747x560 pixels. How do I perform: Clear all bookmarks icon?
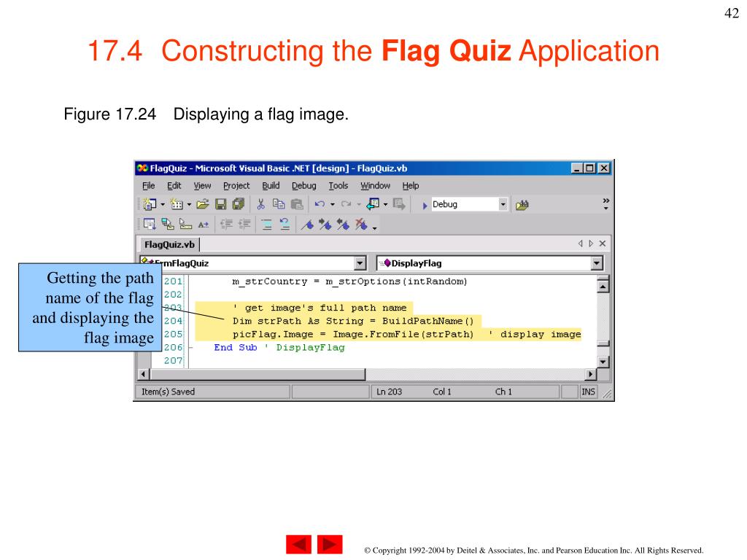click(x=361, y=225)
